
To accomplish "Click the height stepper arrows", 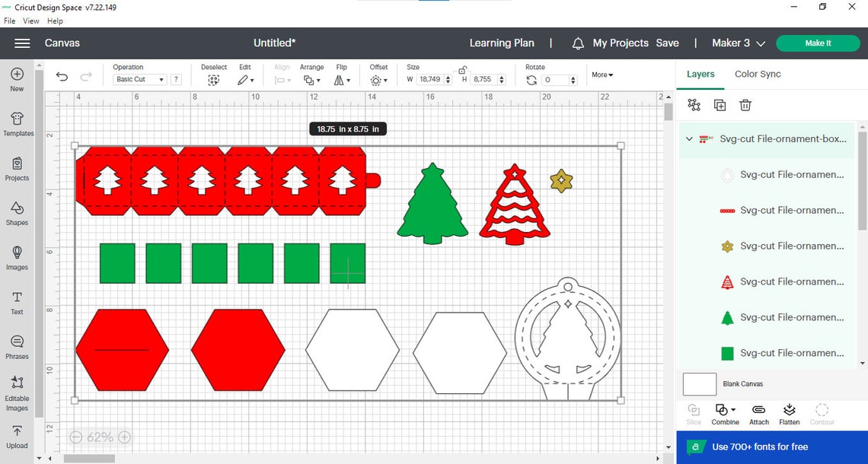I will coord(502,80).
